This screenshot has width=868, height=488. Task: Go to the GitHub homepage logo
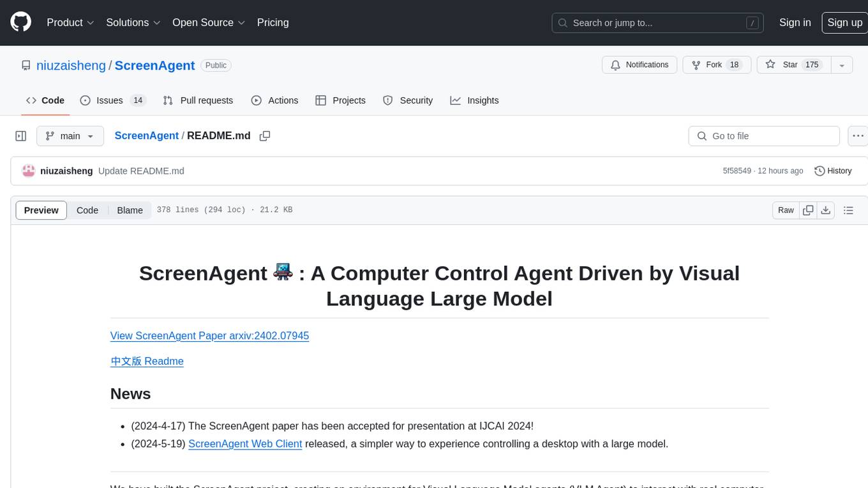(20, 22)
